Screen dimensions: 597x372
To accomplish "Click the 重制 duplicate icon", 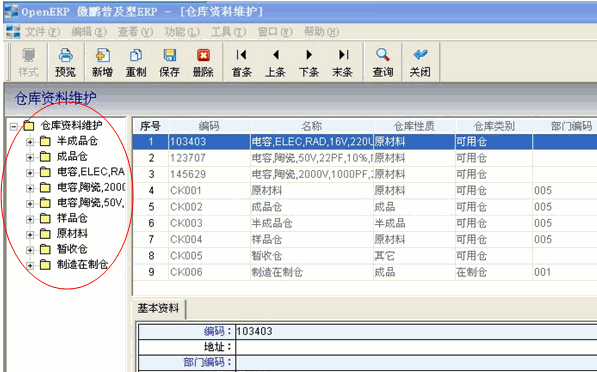I will click(136, 55).
